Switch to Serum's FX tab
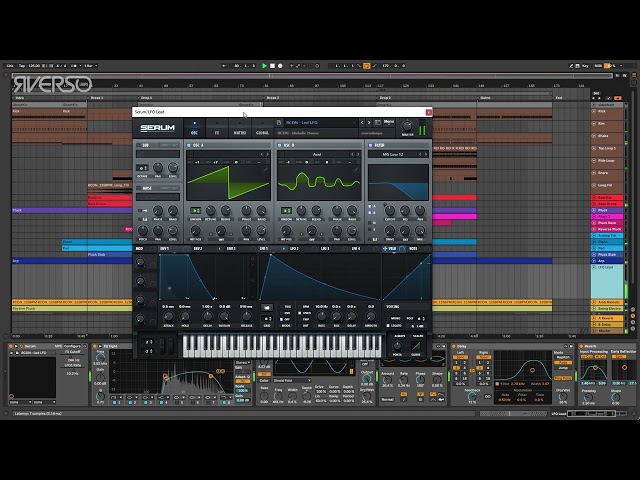 [217, 128]
